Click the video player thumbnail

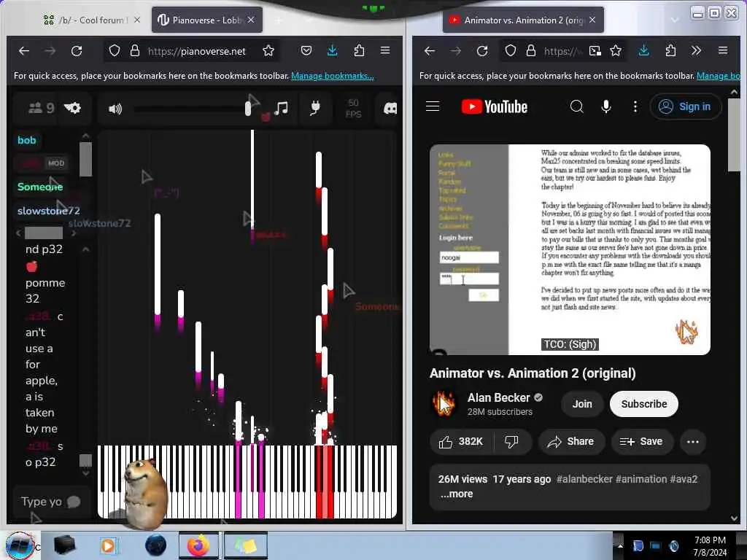(570, 249)
